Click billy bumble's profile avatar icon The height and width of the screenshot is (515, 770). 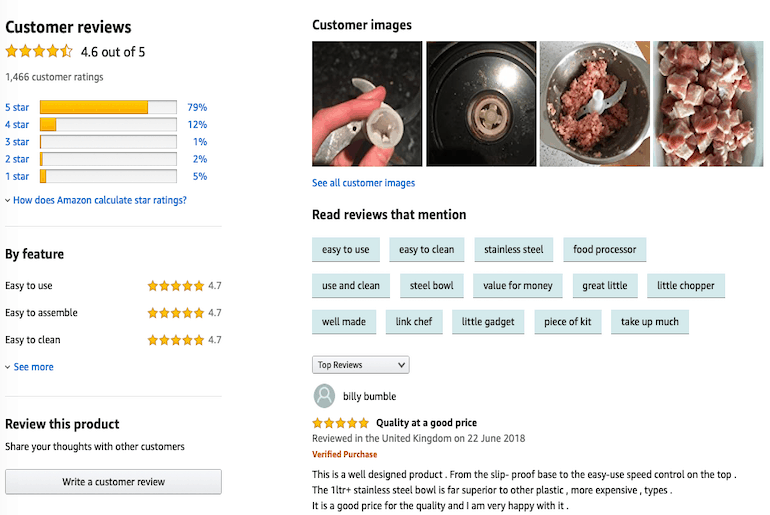[x=324, y=395]
